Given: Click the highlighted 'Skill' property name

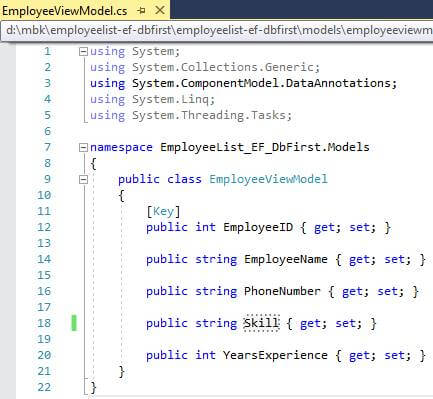Looking at the screenshot, I should coord(261,323).
